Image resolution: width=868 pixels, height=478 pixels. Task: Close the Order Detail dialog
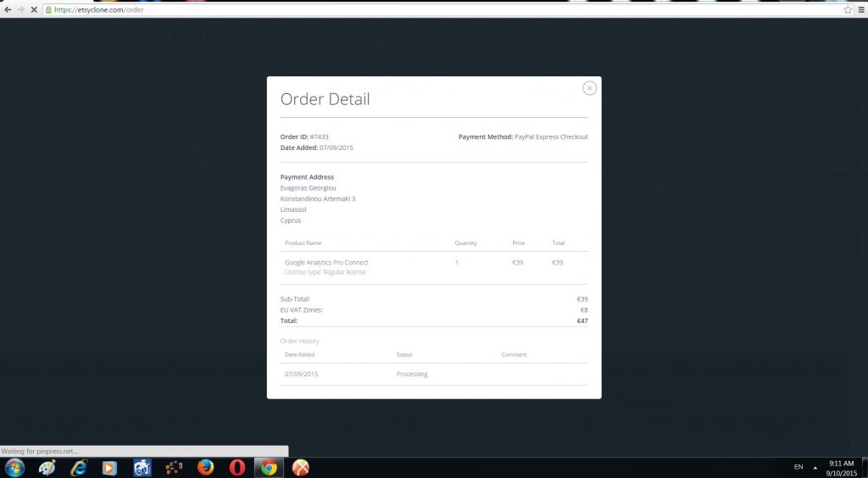[590, 88]
